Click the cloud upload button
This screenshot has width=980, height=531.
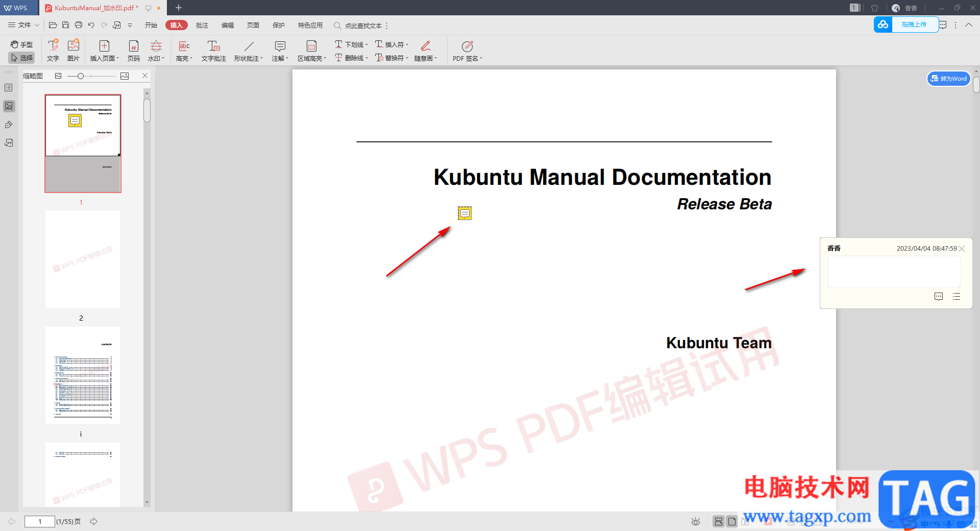pos(906,25)
